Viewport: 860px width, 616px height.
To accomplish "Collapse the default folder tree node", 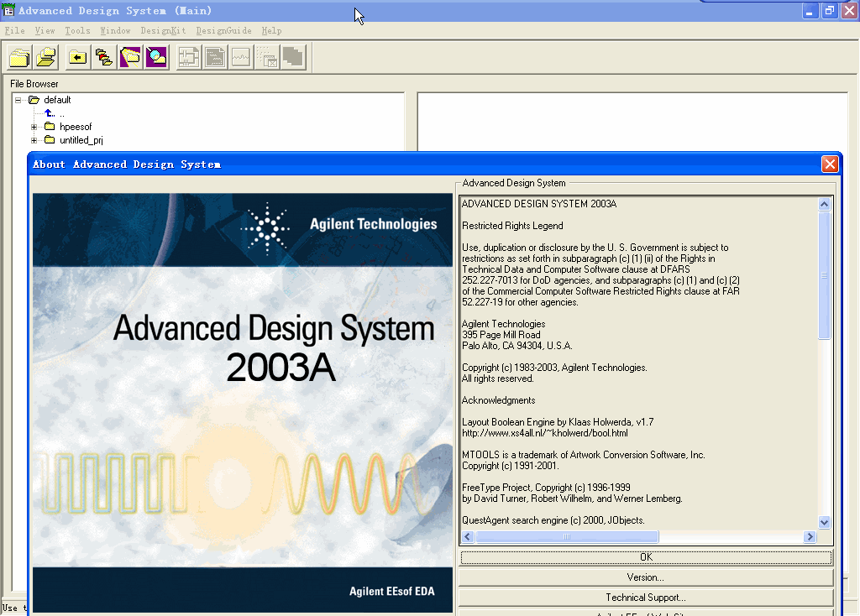I will [18, 100].
